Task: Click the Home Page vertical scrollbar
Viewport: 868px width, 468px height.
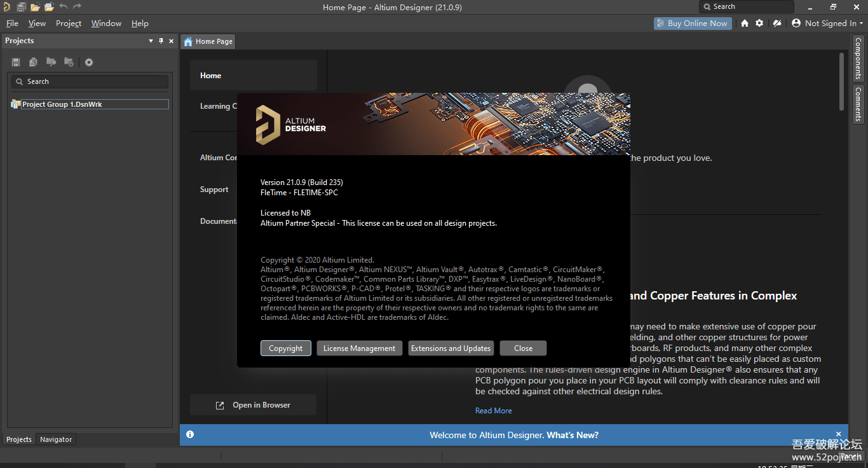Action: (x=841, y=83)
